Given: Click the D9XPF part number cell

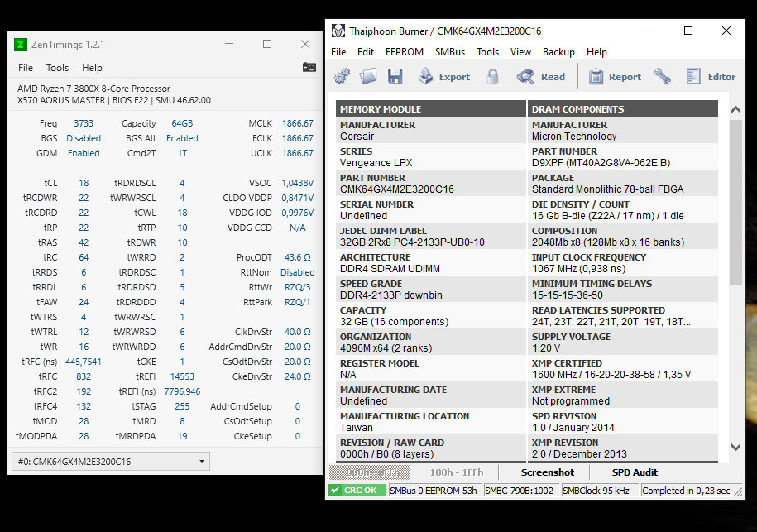Looking at the screenshot, I should [x=623, y=157].
